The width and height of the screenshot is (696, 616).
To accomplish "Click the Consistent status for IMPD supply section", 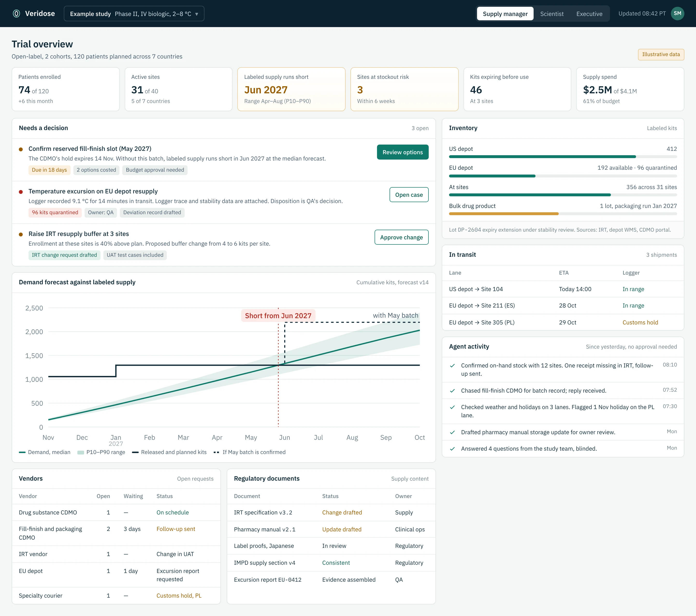I will [x=336, y=563].
